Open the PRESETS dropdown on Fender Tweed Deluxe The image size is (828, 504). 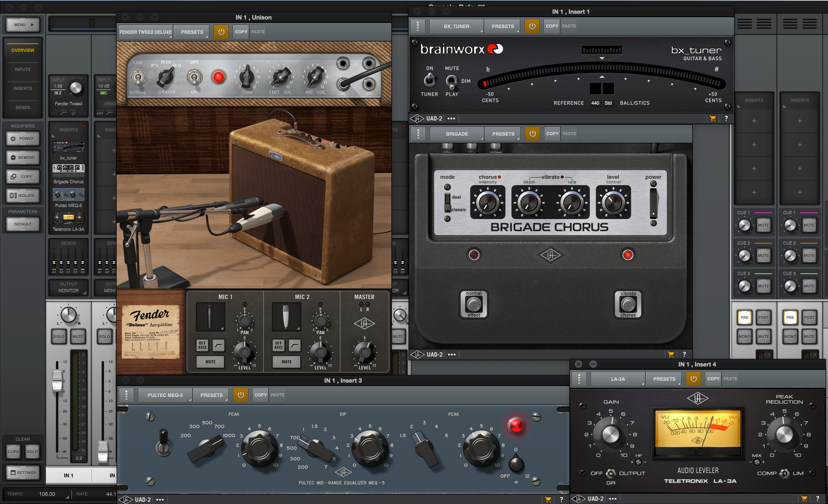point(191,31)
